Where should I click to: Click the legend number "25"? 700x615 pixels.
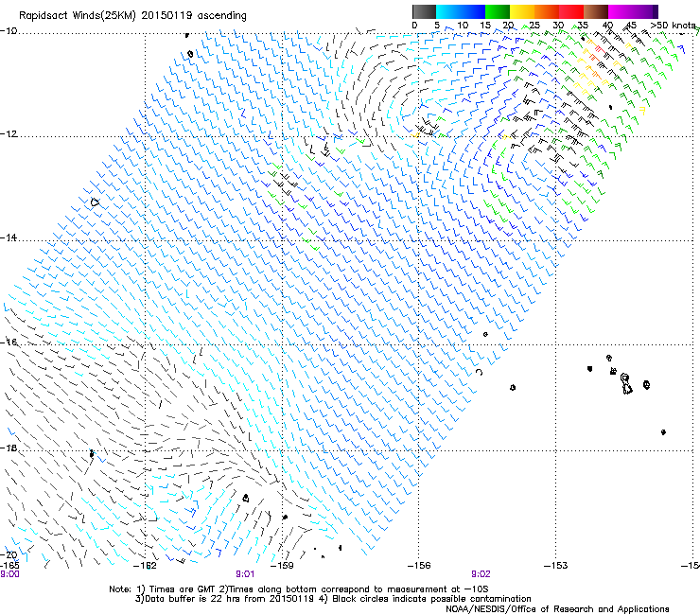[534, 26]
